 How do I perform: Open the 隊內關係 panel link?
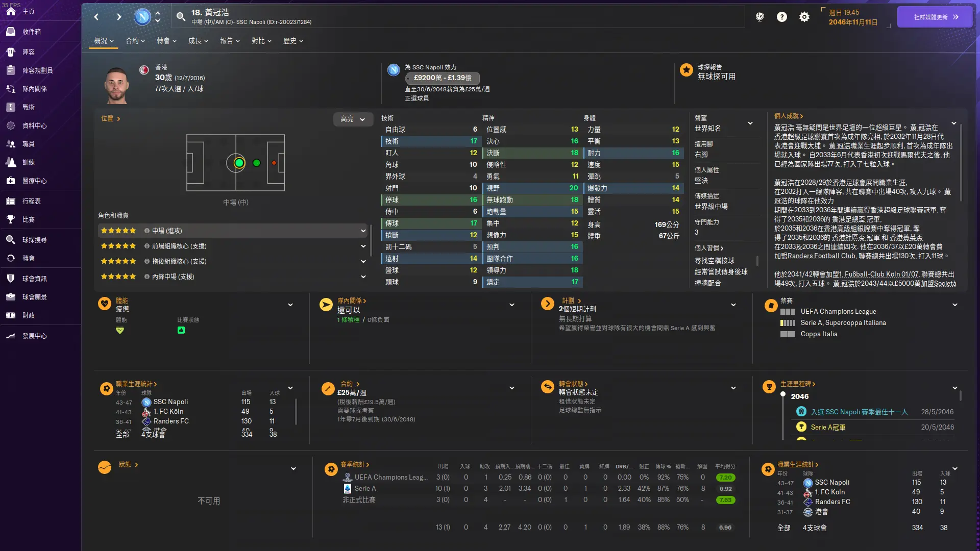(x=352, y=301)
